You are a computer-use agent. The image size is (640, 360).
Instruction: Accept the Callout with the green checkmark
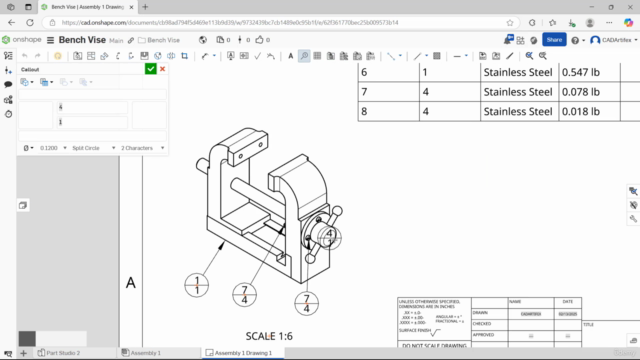pos(151,69)
